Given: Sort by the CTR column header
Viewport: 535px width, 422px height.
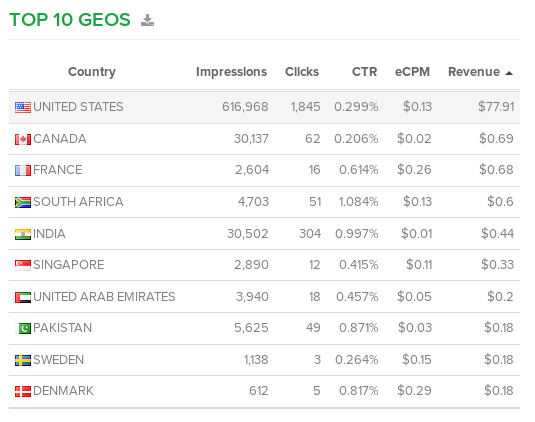Looking at the screenshot, I should coord(364,72).
